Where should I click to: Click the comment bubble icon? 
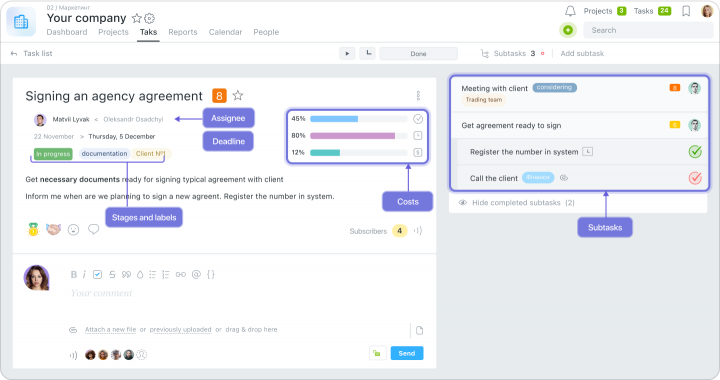coord(94,229)
